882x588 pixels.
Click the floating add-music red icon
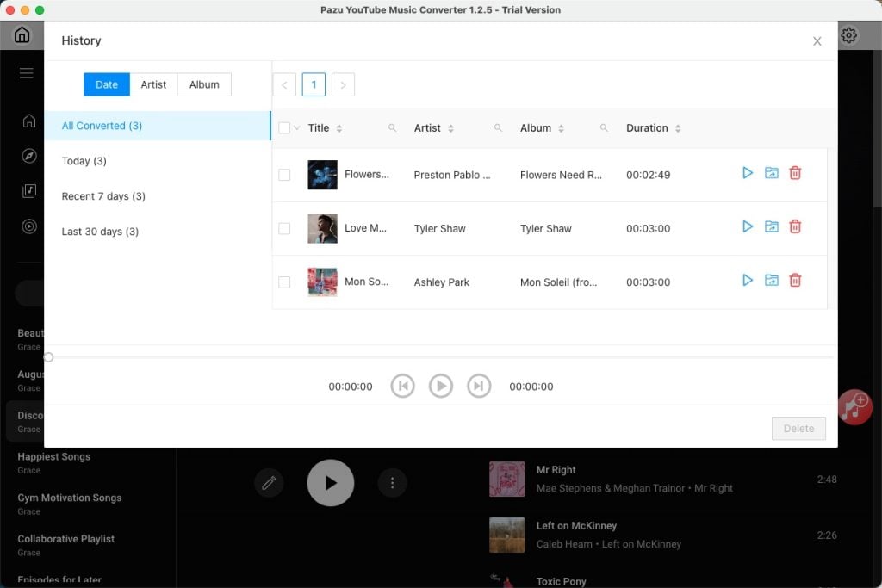coord(854,406)
